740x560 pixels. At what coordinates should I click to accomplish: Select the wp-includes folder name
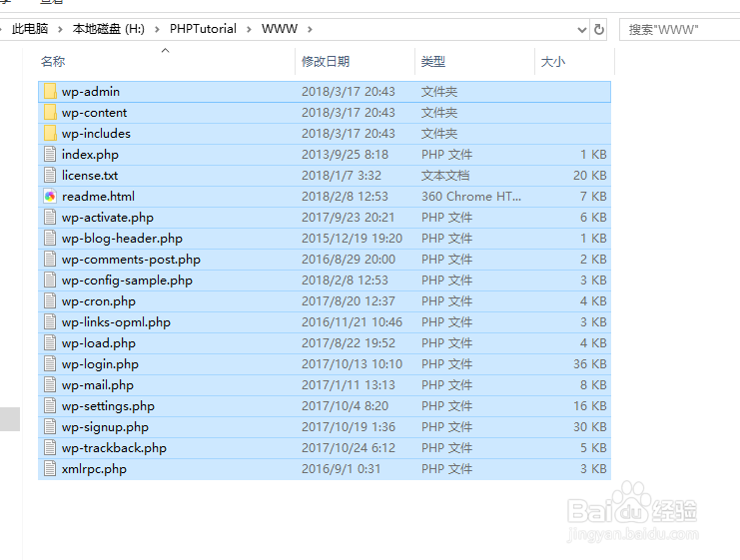[x=96, y=134]
